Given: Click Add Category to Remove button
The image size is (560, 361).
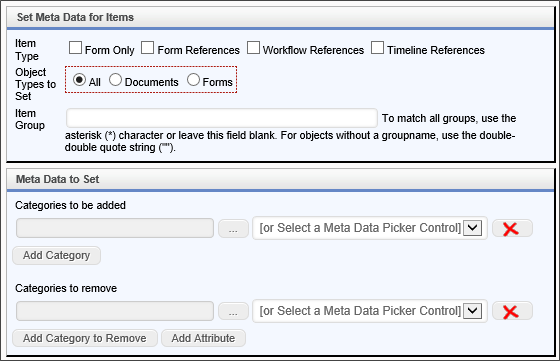Looking at the screenshot, I should point(85,338).
